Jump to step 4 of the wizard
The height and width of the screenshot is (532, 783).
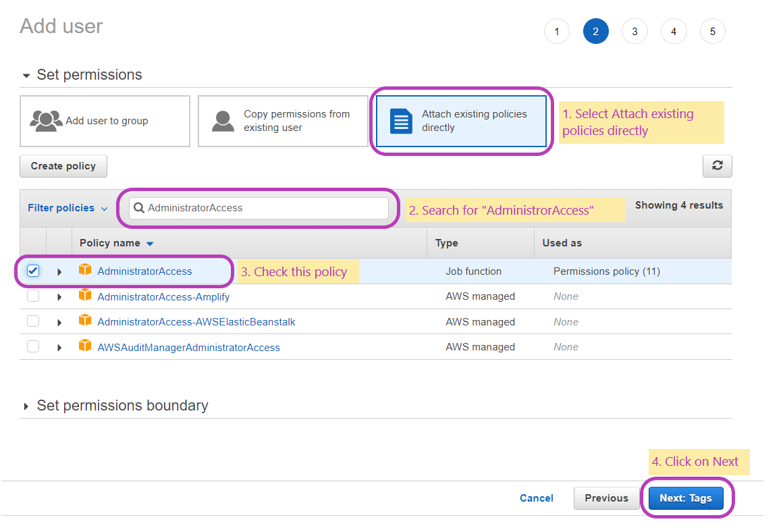tap(674, 31)
